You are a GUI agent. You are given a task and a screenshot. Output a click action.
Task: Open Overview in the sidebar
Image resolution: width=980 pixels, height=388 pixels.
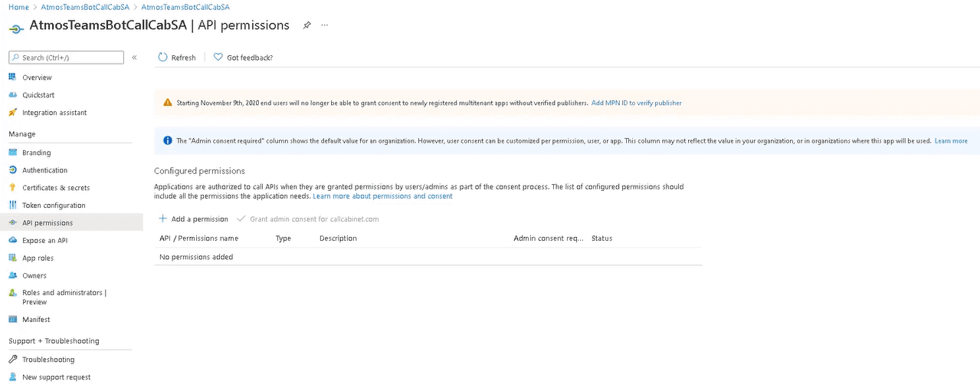pos(37,77)
